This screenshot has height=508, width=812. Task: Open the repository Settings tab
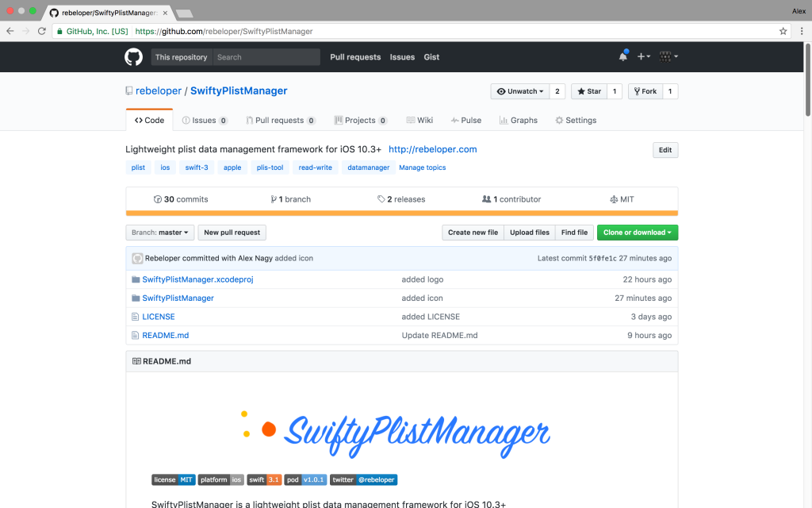576,121
